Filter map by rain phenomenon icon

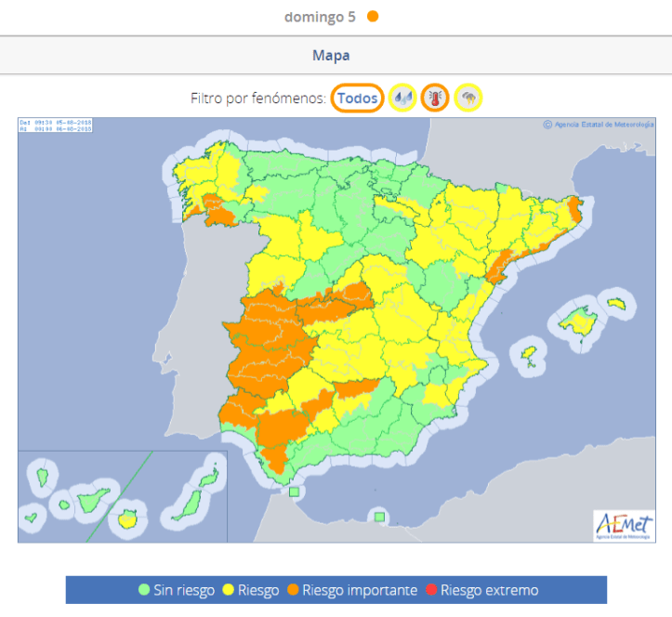click(x=402, y=98)
